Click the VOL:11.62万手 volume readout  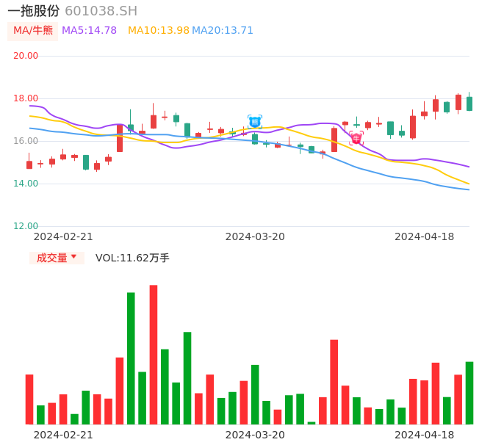pyautogui.click(x=132, y=258)
